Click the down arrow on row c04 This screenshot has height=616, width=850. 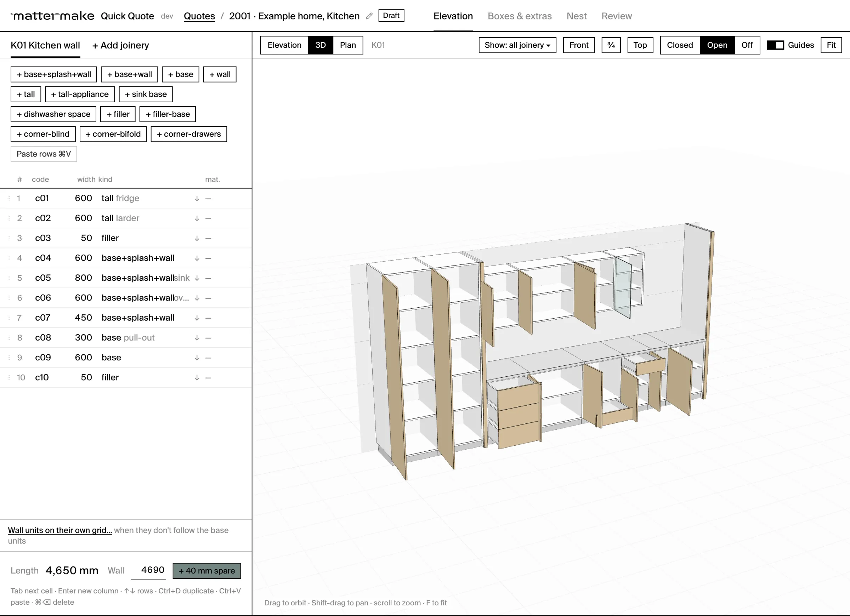197,258
